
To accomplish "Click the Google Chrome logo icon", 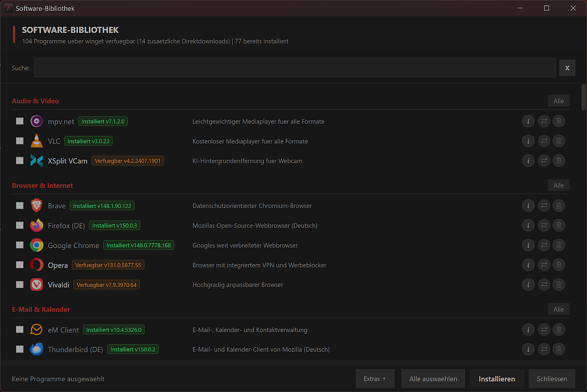I will tap(36, 245).
